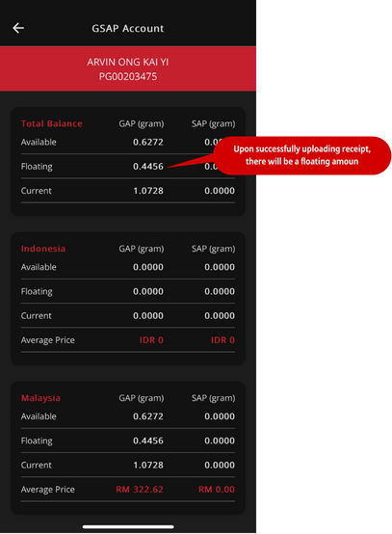Tap Indonesia GAP average price IDR 0

[x=151, y=340]
